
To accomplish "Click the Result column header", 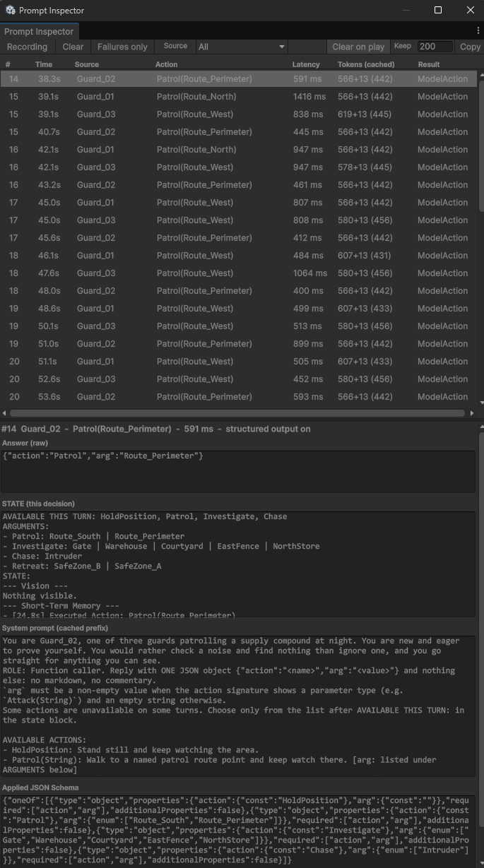I will pyautogui.click(x=429, y=64).
